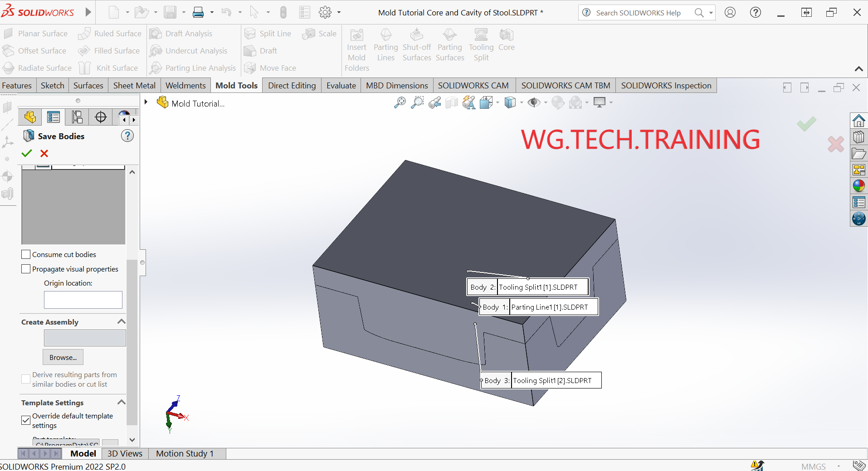Image resolution: width=868 pixels, height=471 pixels.
Task: Click Zoom to Area icon
Action: click(417, 102)
